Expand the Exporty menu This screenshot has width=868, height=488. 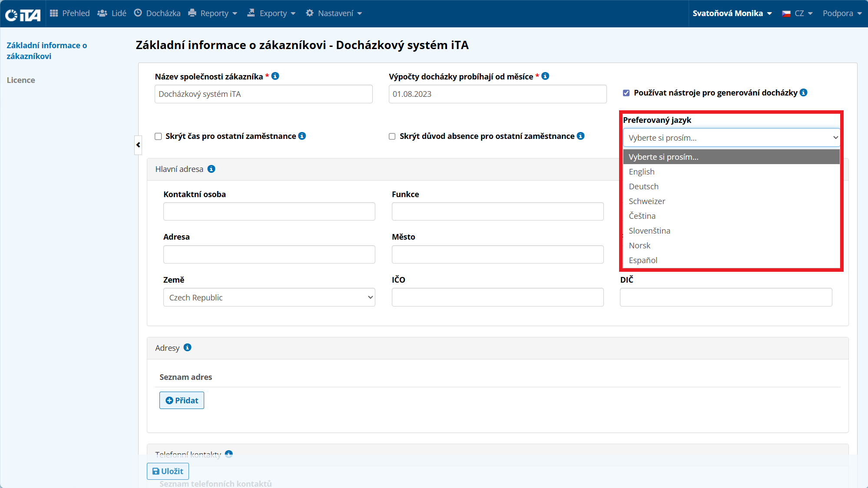pos(272,13)
